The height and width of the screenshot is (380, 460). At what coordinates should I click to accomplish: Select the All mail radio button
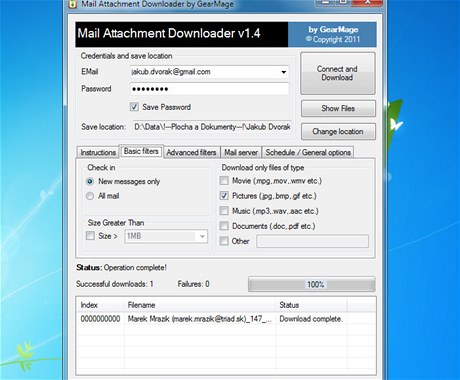[90, 196]
